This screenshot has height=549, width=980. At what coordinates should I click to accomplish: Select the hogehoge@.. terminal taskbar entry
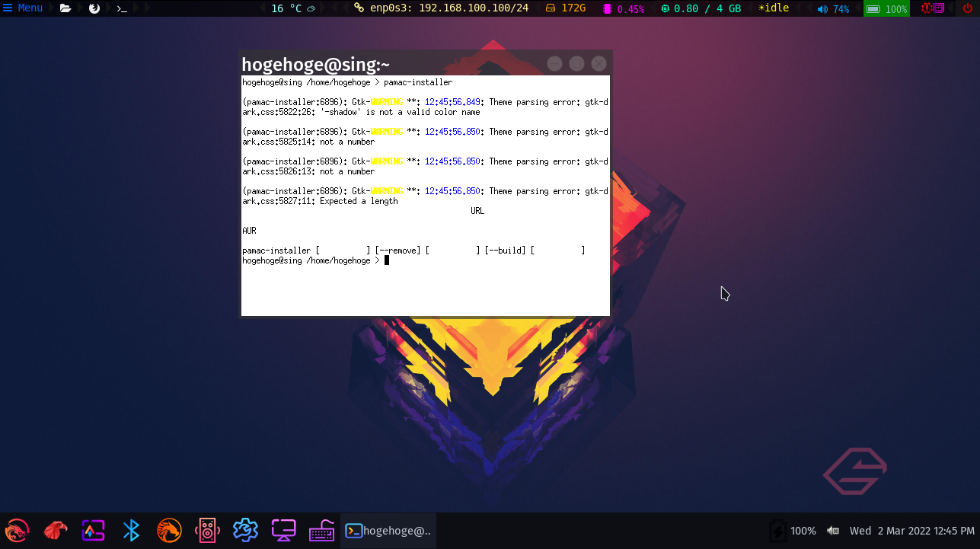tap(388, 531)
